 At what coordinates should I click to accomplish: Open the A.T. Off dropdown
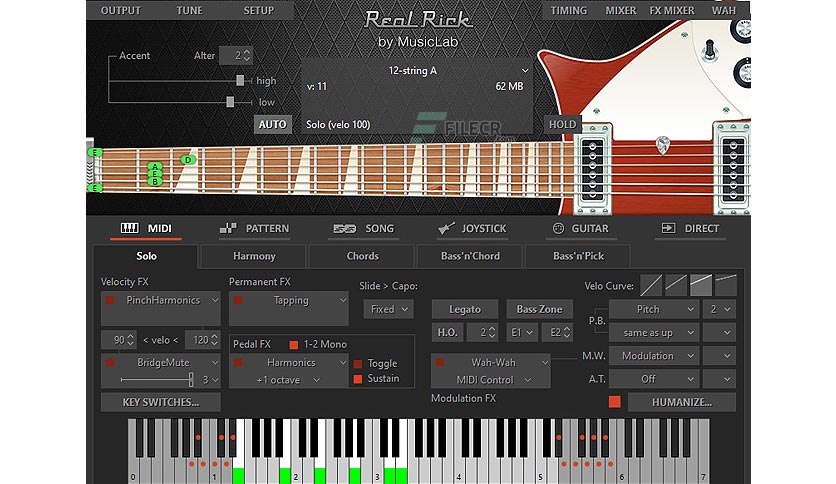654,379
